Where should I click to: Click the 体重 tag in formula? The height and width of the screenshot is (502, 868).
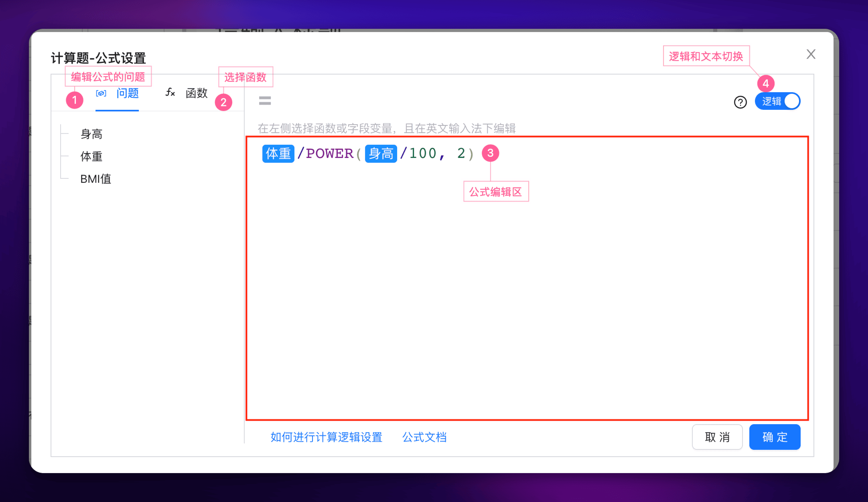point(278,154)
